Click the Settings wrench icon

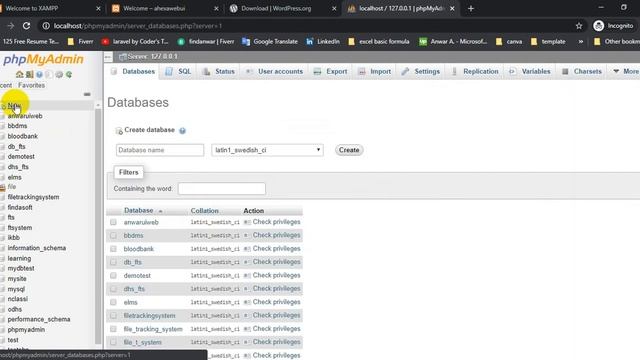(x=405, y=71)
